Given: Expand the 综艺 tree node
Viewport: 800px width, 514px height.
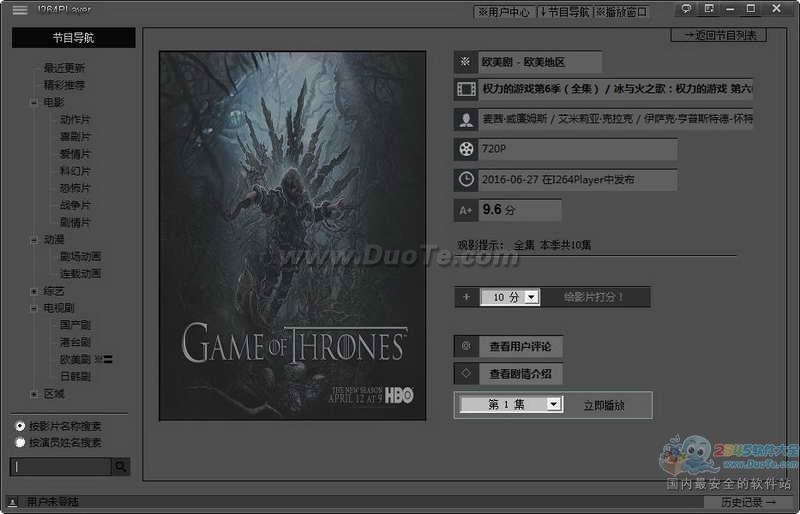Looking at the screenshot, I should click(34, 291).
